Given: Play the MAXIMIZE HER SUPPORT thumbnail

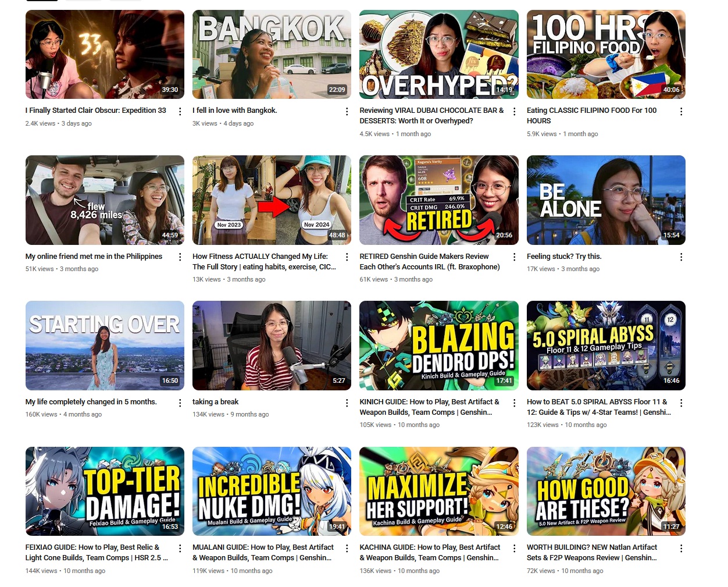Looking at the screenshot, I should coord(439,491).
